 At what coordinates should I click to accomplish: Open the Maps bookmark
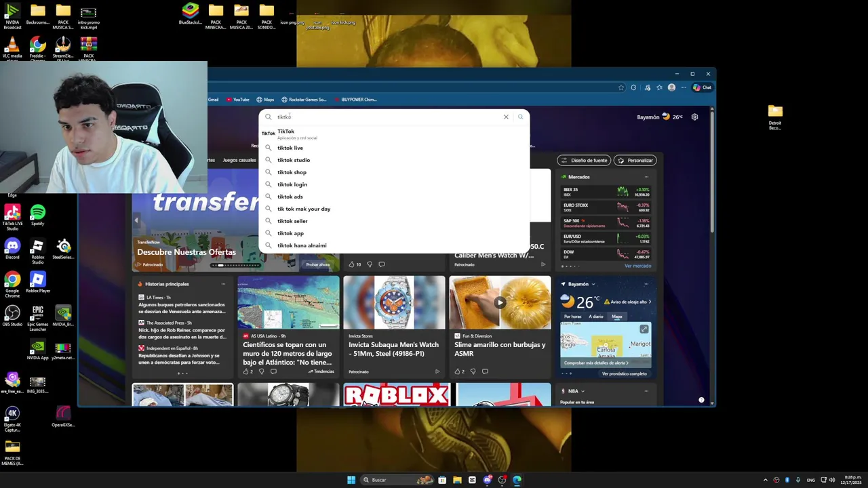[x=265, y=100]
